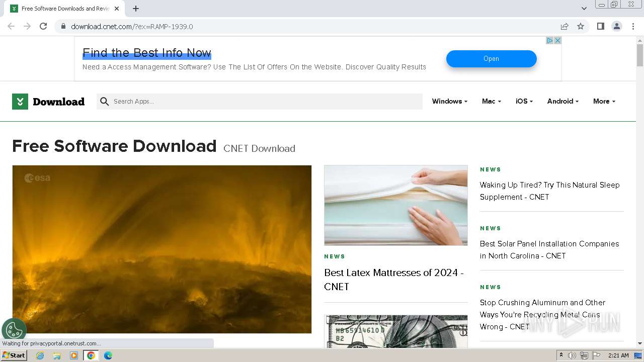This screenshot has width=644, height=362.
Task: View site info via the padlock icon
Action: tap(63, 26)
